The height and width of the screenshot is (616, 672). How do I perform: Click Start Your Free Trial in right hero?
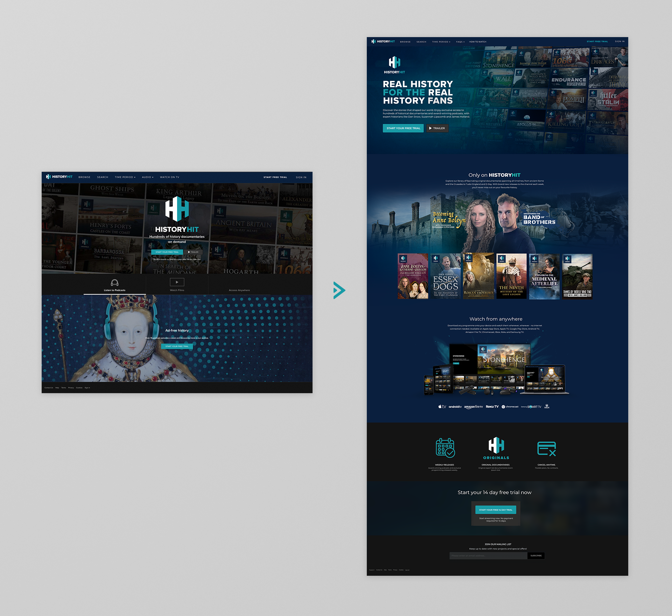pos(403,128)
